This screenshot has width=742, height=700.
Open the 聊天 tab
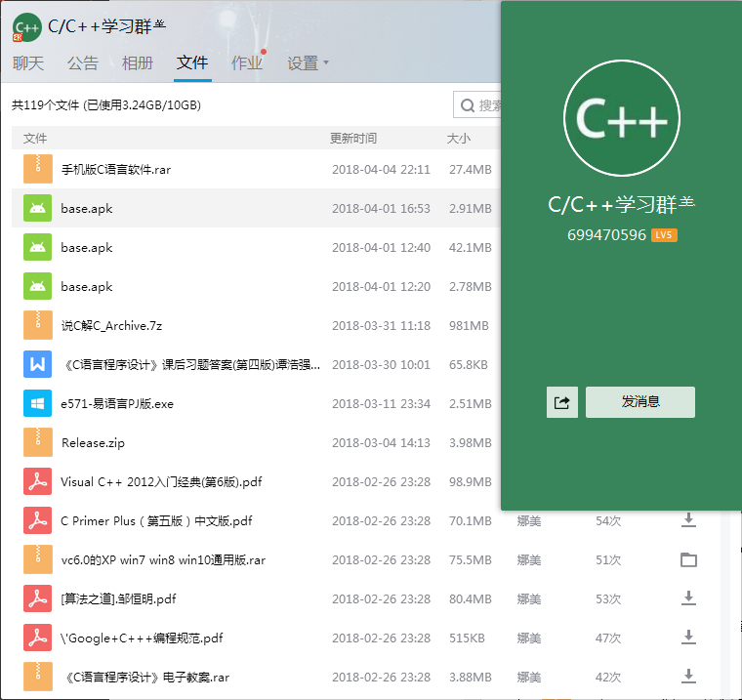(28, 62)
